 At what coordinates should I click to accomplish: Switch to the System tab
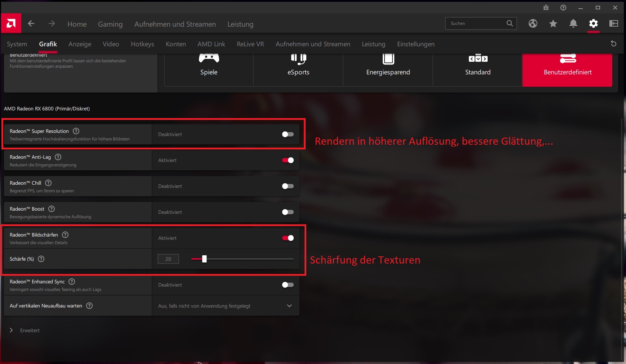click(17, 44)
